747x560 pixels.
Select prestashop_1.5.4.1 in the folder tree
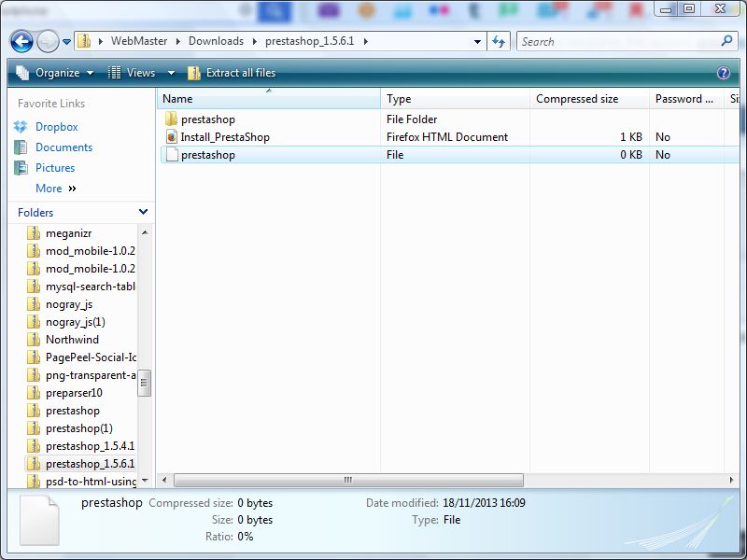[x=90, y=446]
